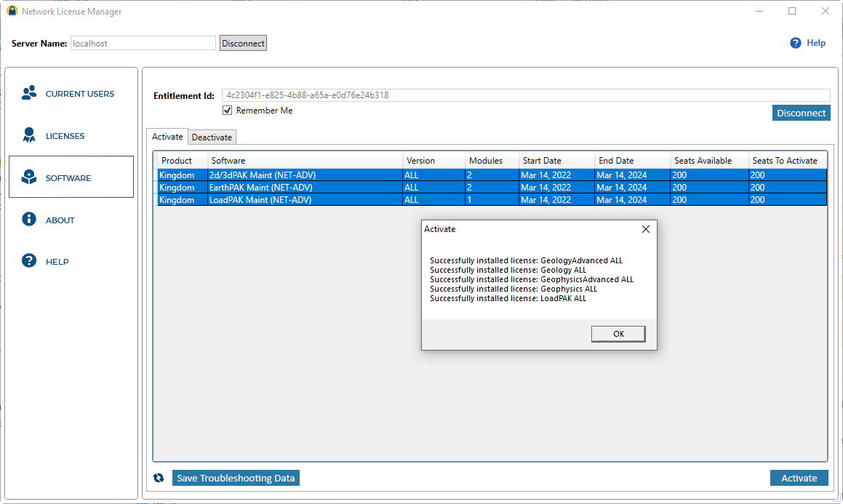Click the sidebar Help question mark icon

click(x=29, y=260)
